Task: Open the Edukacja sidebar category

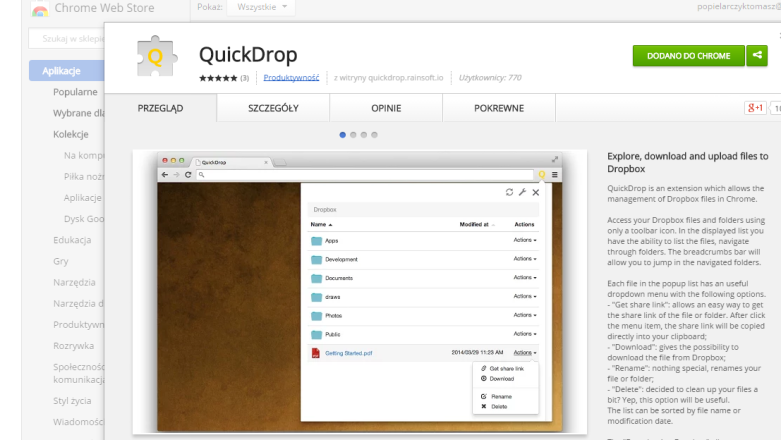Action: click(x=72, y=240)
